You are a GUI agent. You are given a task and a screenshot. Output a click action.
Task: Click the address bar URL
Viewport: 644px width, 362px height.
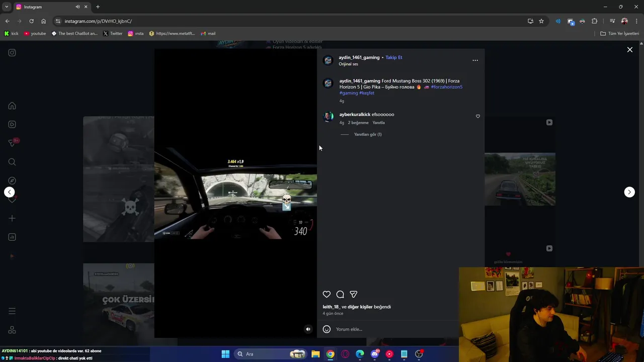click(x=98, y=21)
